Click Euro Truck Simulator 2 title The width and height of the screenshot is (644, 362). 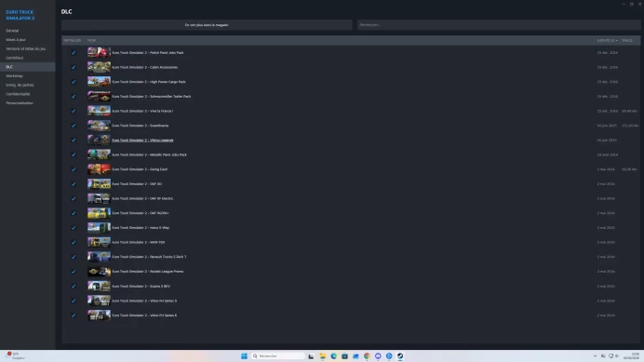[x=20, y=15]
